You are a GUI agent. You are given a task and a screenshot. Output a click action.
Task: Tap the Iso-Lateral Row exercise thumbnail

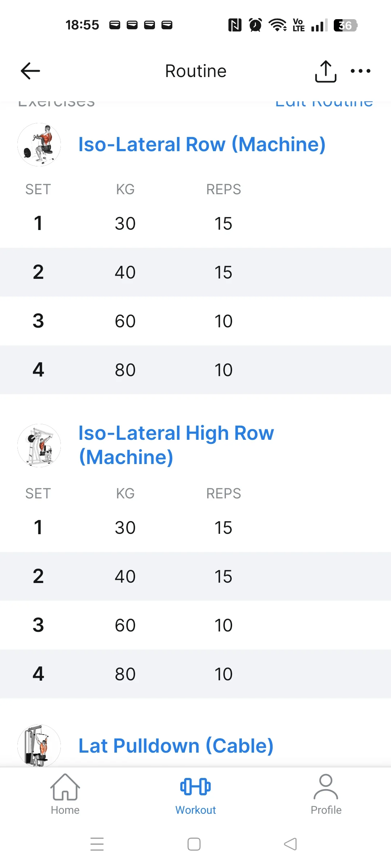pos(39,145)
